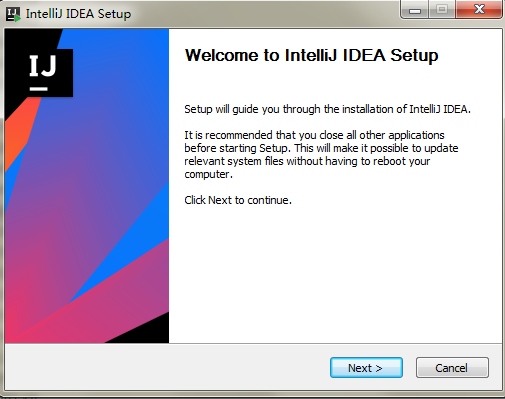This screenshot has width=505, height=399.
Task: Click the "Welcome to IntelliJ IDEA Setup" heading
Action: click(x=311, y=55)
